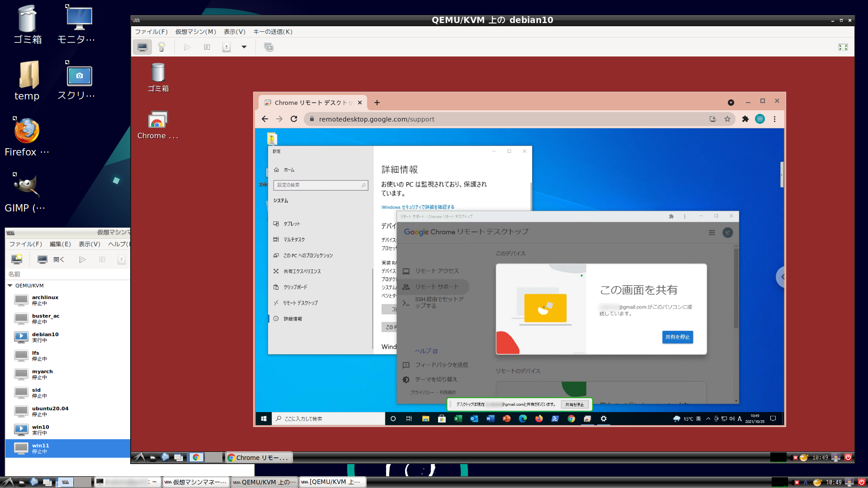This screenshot has height=488, width=868.
Task: Go back in the Chrome browser
Action: point(265,119)
